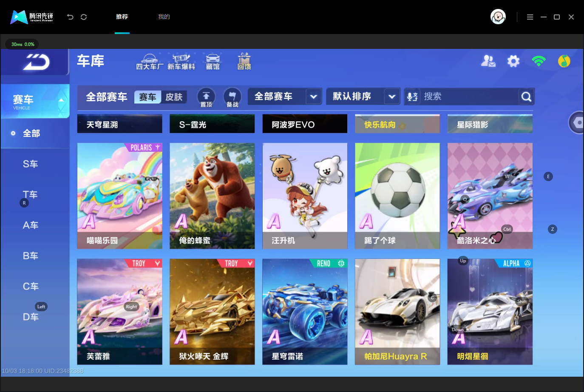Select the D车 category
This screenshot has height=392, width=584.
pos(31,317)
